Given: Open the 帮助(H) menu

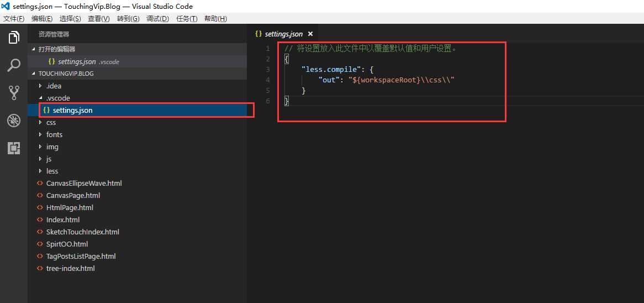Looking at the screenshot, I should (215, 18).
